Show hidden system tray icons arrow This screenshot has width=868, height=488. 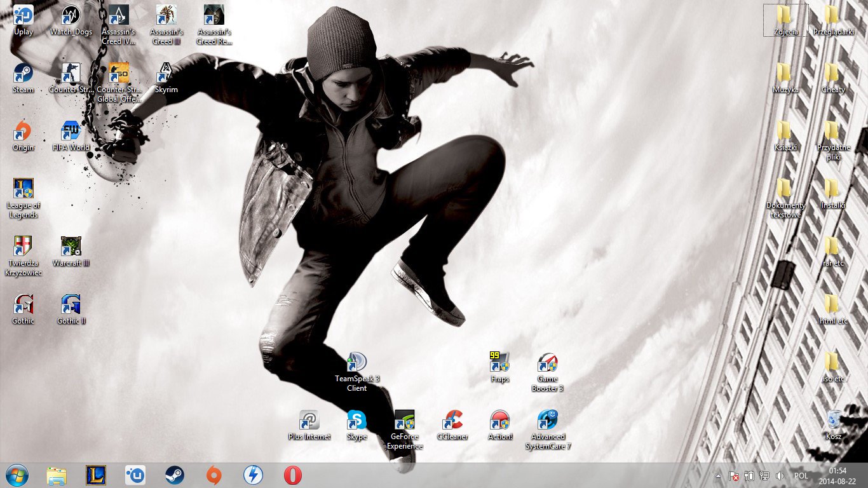pyautogui.click(x=718, y=476)
